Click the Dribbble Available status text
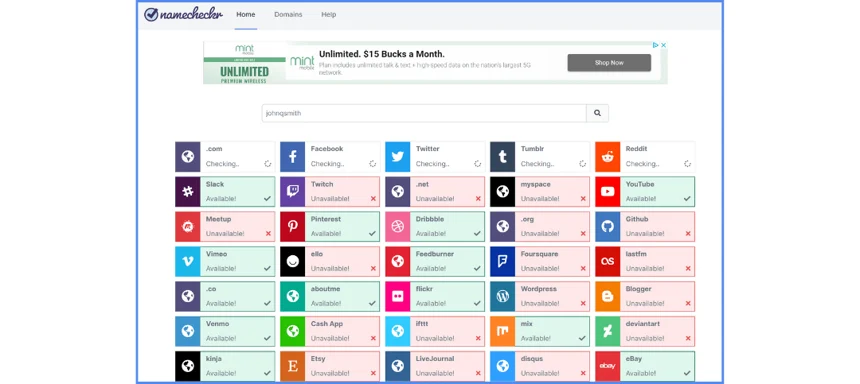Image resolution: width=860 pixels, height=384 pixels. tap(431, 234)
